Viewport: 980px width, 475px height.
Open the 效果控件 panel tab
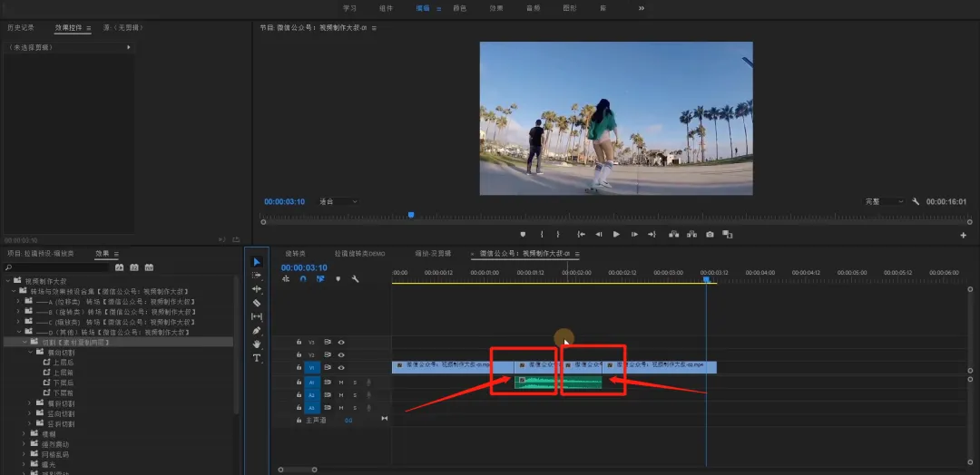click(x=68, y=28)
